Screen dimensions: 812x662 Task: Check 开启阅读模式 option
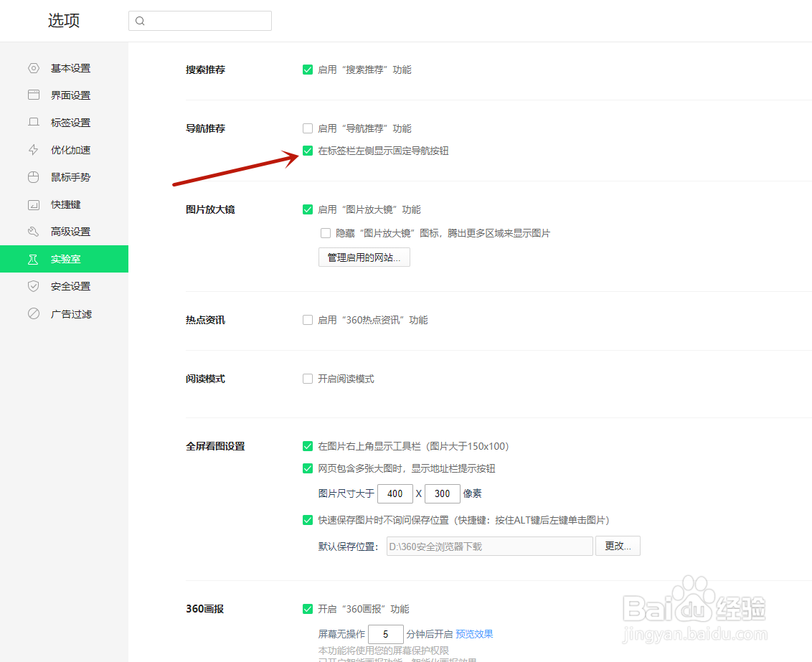(x=308, y=379)
